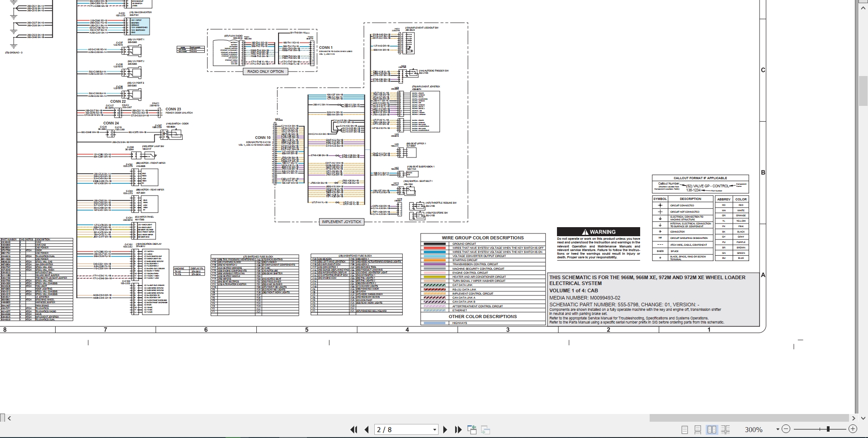This screenshot has height=438, width=868.
Task: Click the next view navigation icon
Action: tap(486, 430)
